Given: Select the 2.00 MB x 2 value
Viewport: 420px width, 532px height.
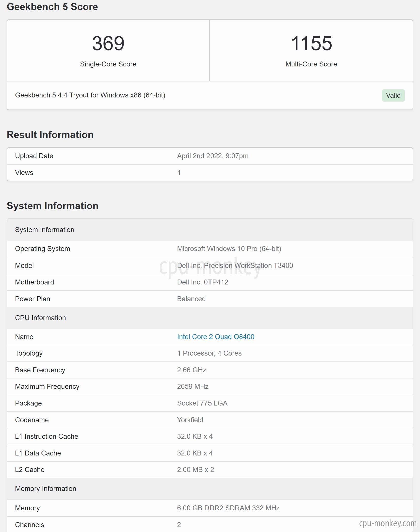Looking at the screenshot, I should tap(195, 470).
